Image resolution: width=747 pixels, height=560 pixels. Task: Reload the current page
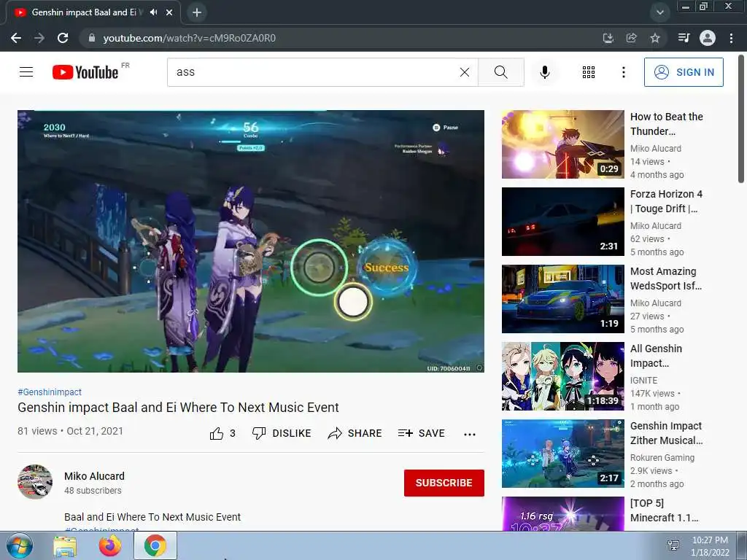pos(63,38)
